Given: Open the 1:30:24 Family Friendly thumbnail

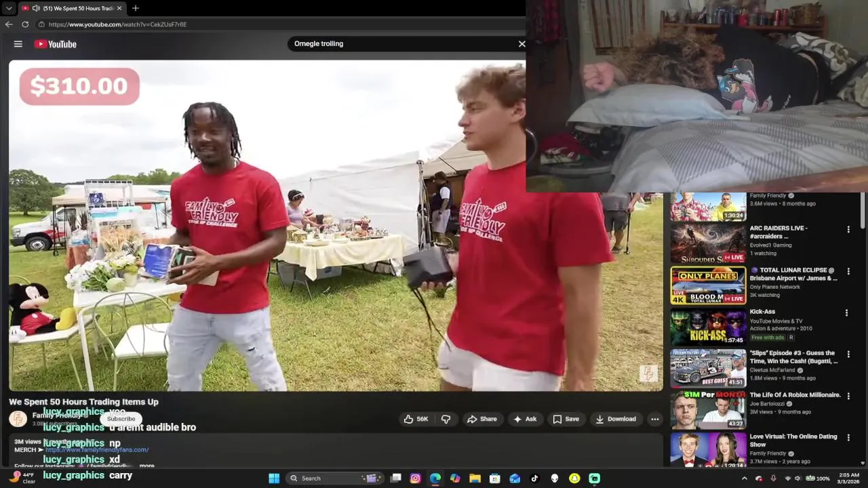Looking at the screenshot, I should 708,207.
